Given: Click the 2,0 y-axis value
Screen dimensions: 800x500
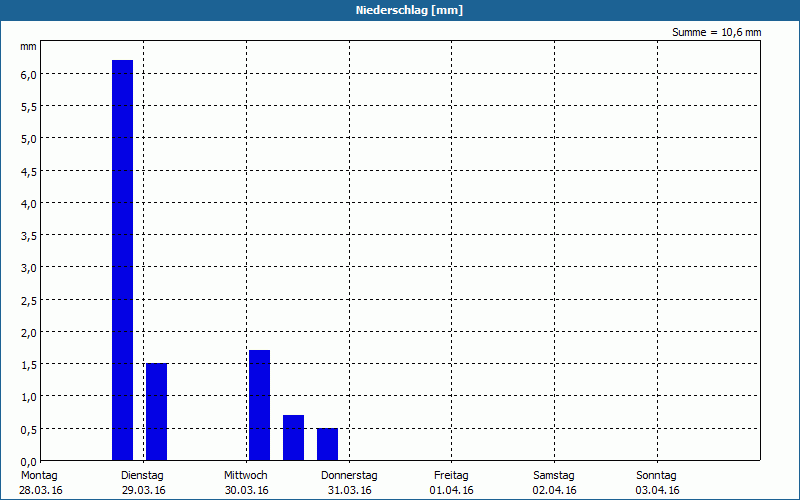Looking at the screenshot, I should [x=29, y=333].
